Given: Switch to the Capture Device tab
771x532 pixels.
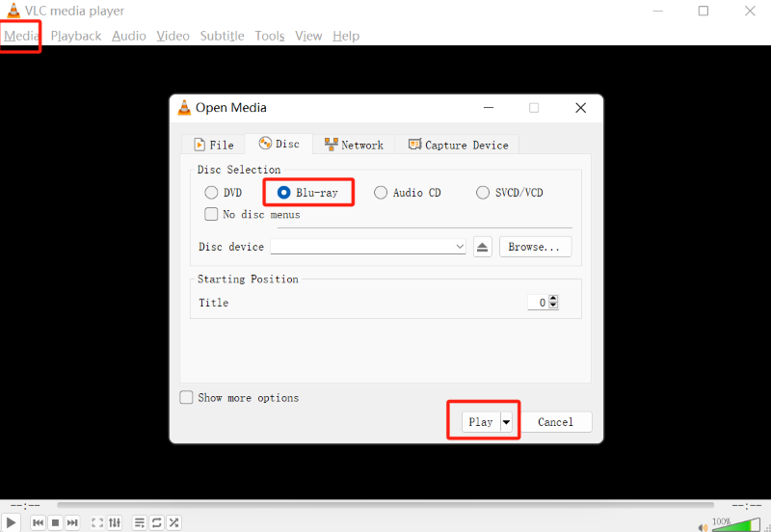Looking at the screenshot, I should click(457, 145).
